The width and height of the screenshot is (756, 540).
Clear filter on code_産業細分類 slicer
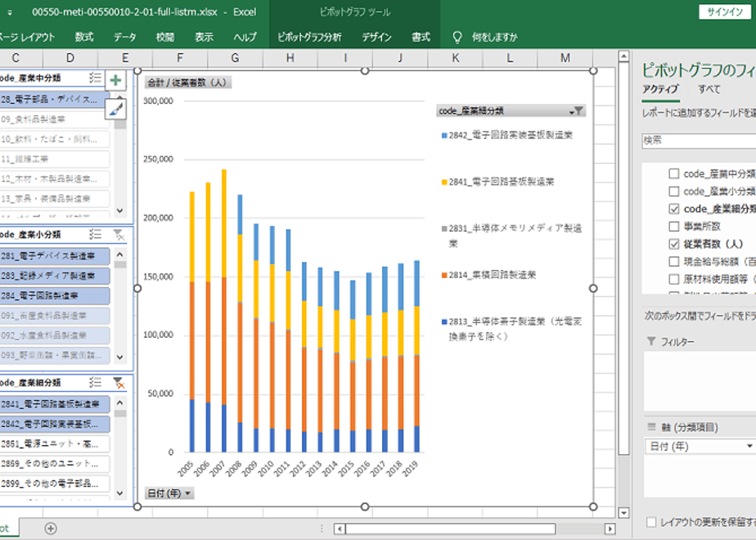(119, 383)
